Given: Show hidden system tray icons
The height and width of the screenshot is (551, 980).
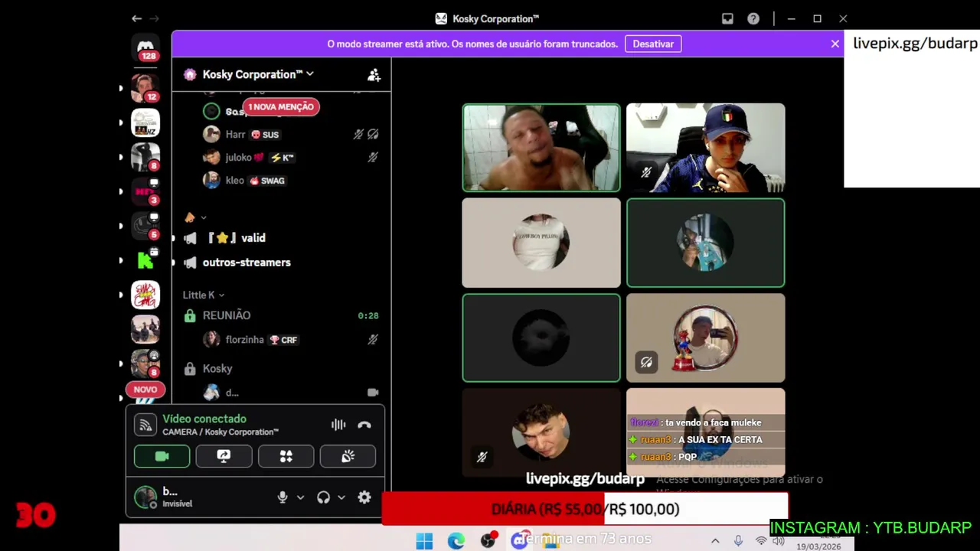Looking at the screenshot, I should tap(715, 541).
